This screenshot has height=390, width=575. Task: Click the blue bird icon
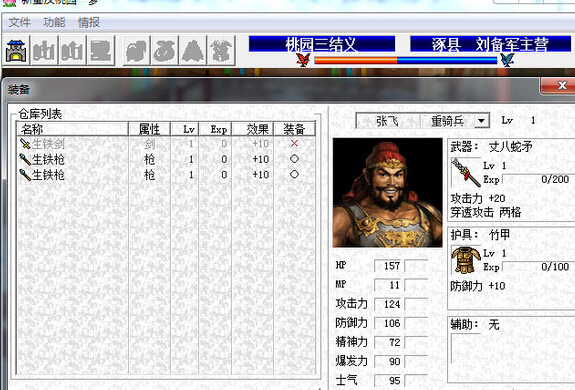[x=507, y=59]
